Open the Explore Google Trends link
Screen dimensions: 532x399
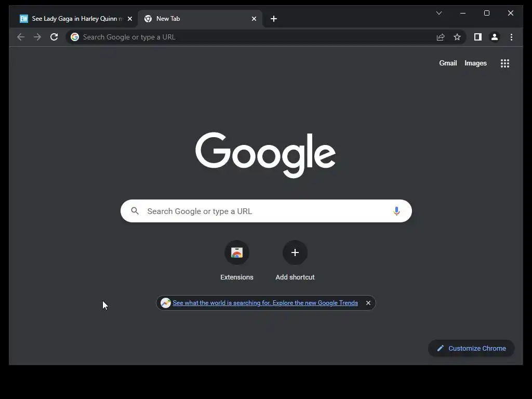pos(265,303)
